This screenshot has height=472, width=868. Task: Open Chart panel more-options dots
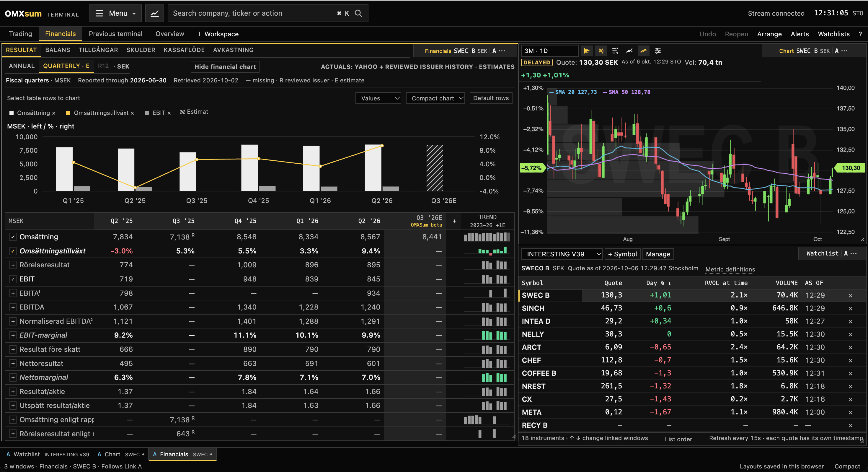(x=844, y=51)
